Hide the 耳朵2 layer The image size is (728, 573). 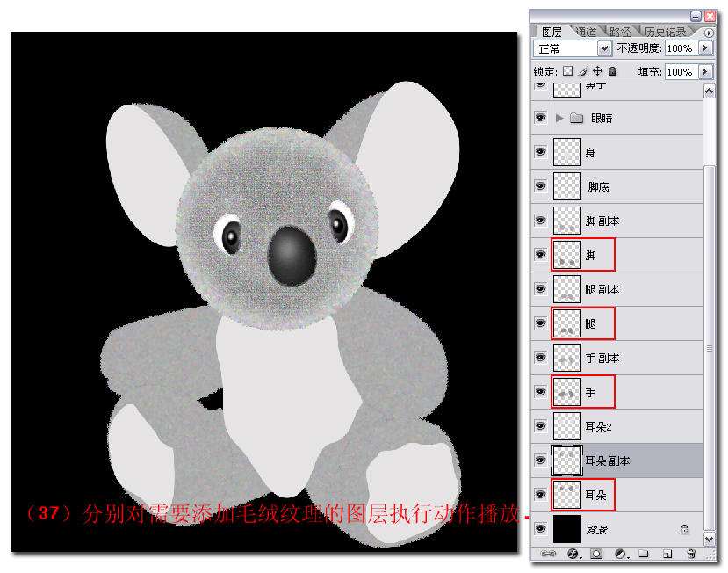(540, 426)
